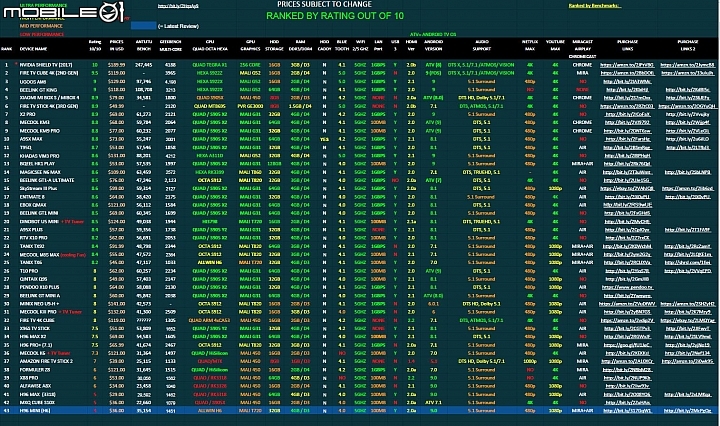Select the 'A95X MAX' device name cell
This screenshot has height=426, width=720.
30,139
